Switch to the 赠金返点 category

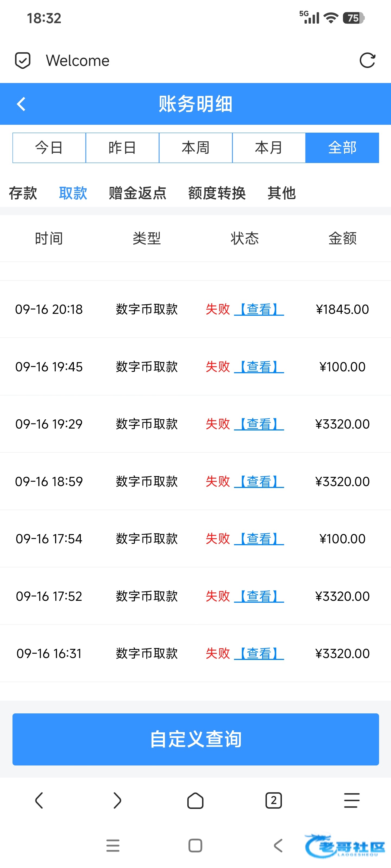[137, 193]
